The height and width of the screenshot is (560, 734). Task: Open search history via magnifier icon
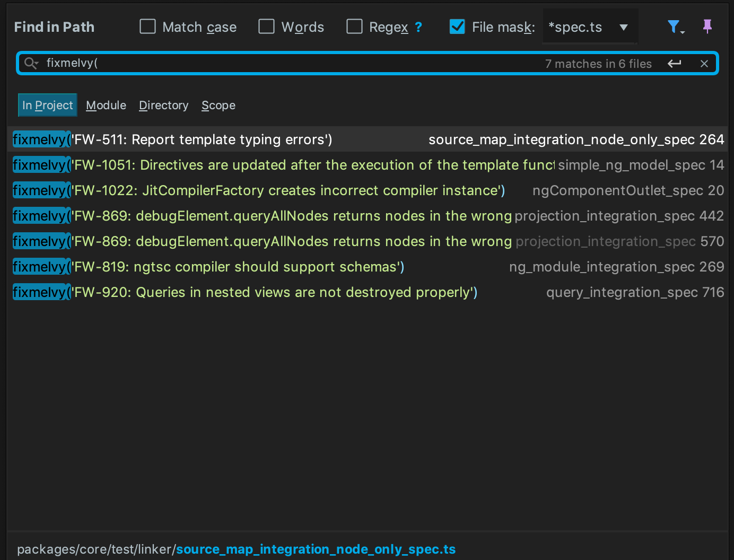[x=31, y=64]
